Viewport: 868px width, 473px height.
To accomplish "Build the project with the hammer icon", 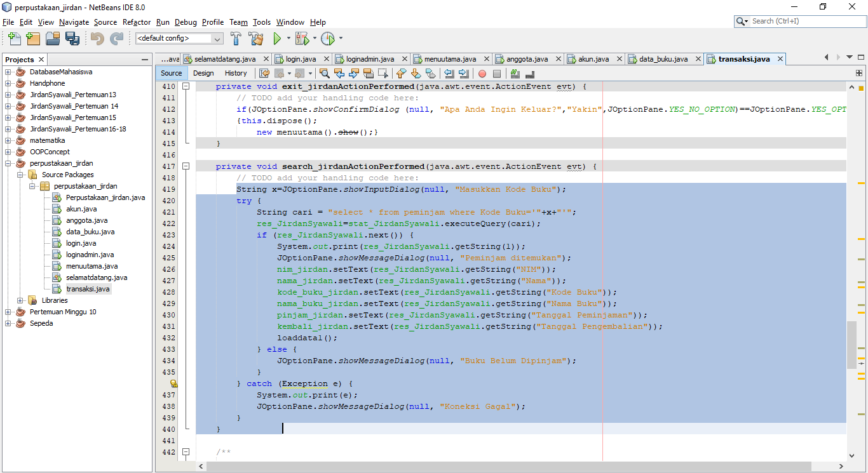I will [234, 39].
